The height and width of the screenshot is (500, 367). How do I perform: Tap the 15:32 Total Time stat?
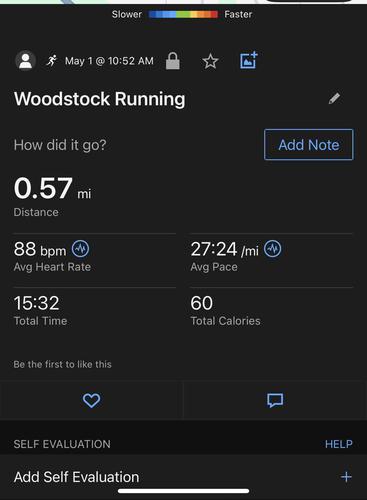click(x=40, y=310)
